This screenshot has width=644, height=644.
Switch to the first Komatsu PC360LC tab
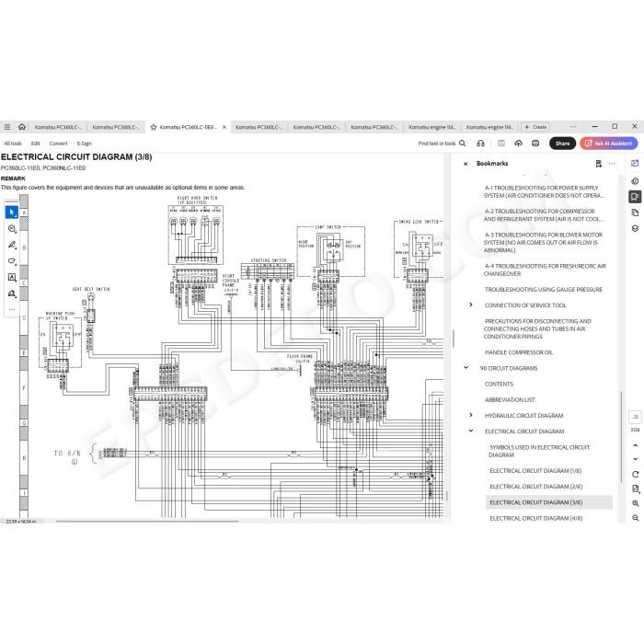[x=58, y=127]
